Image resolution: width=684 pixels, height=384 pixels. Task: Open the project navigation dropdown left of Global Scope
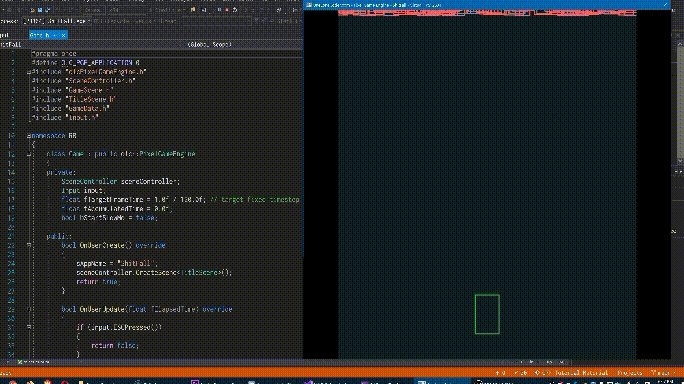(x=92, y=45)
